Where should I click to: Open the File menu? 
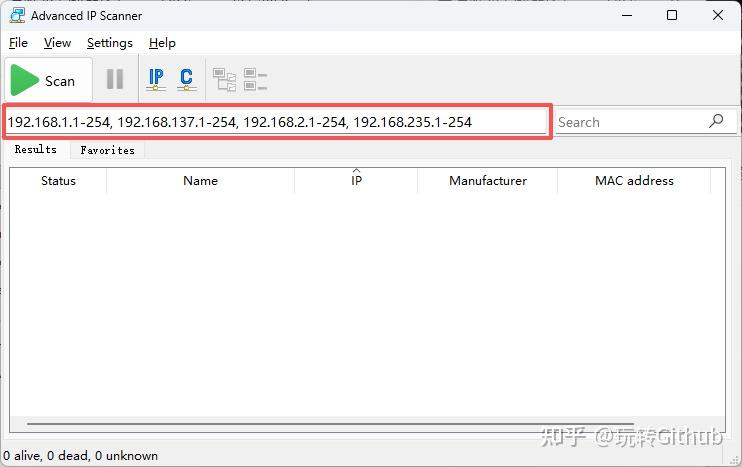point(18,43)
